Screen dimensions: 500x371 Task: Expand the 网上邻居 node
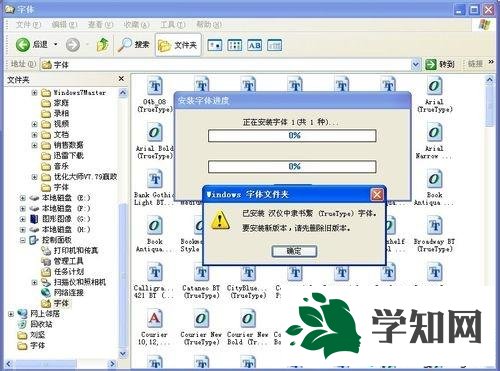[11, 314]
